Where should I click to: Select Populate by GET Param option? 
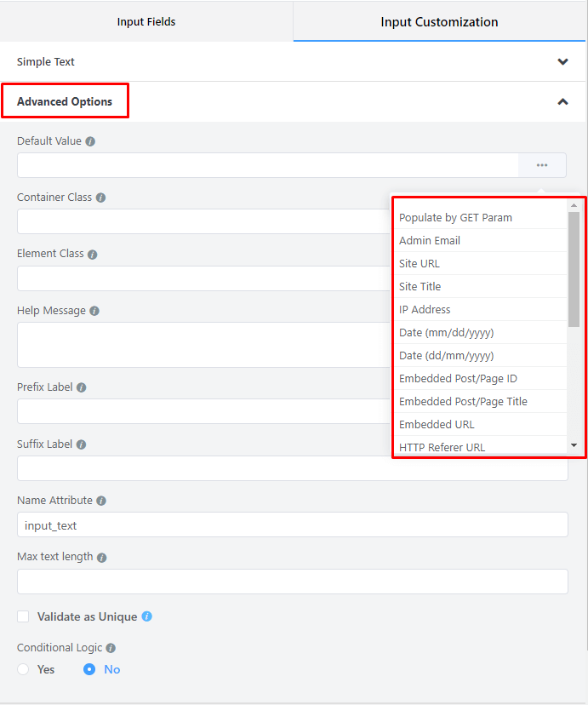point(455,217)
